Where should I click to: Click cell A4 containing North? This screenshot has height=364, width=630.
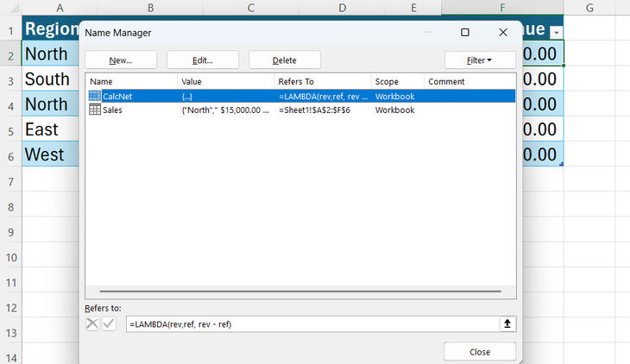51,104
